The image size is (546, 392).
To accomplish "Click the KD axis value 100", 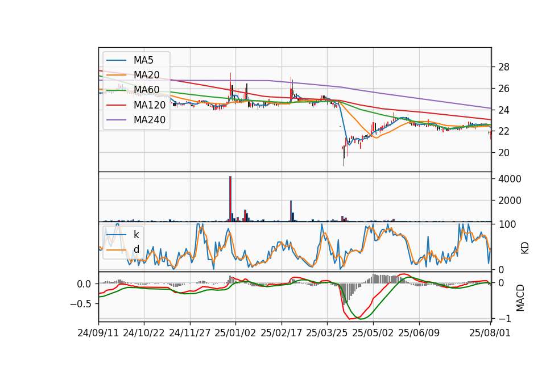I will pyautogui.click(x=507, y=224).
